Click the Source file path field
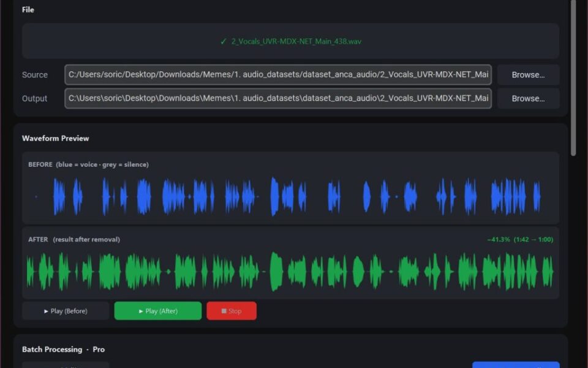588x368 pixels. click(278, 75)
